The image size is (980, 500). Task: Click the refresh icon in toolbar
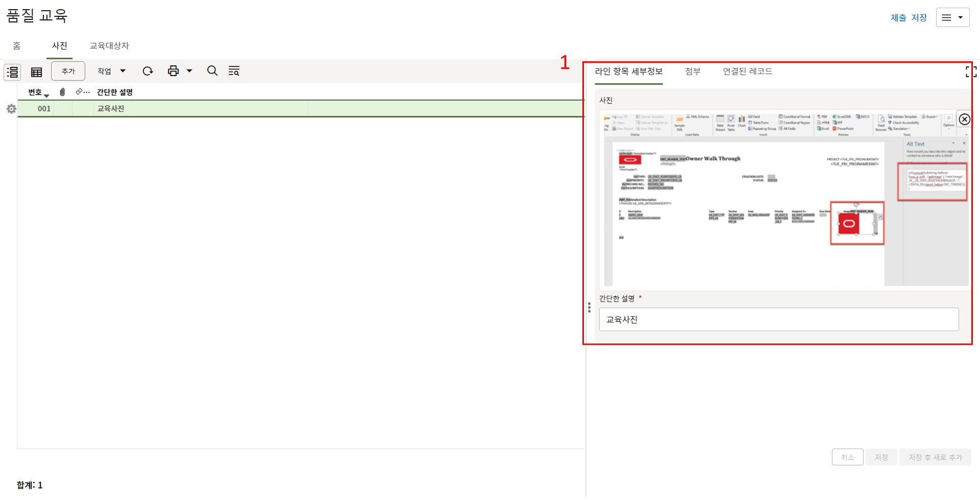(148, 71)
